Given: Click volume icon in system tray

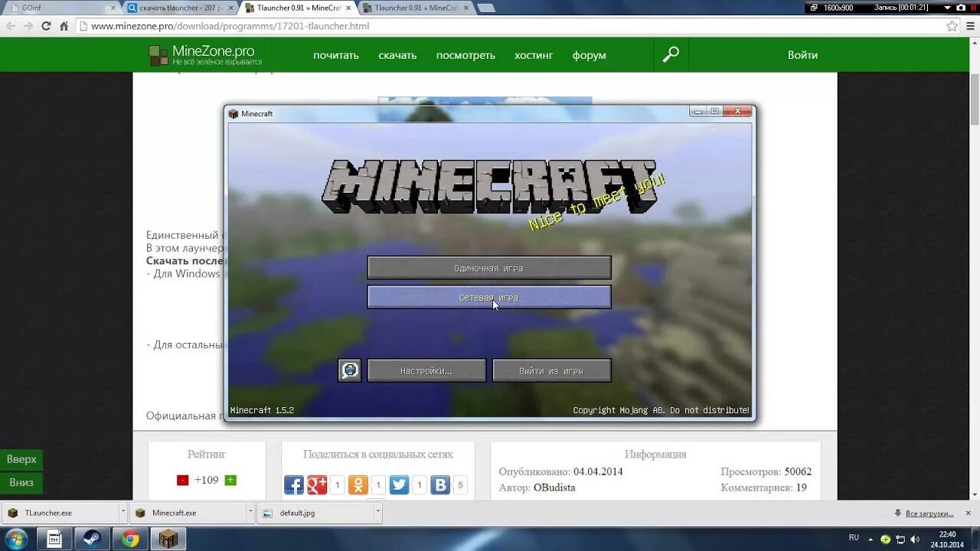Looking at the screenshot, I should [x=914, y=539].
